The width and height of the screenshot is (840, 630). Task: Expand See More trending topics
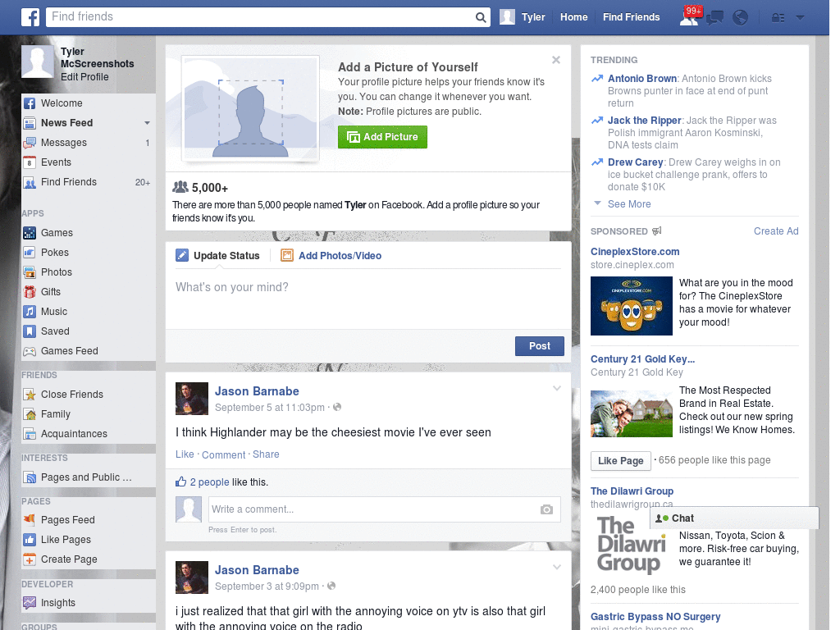tap(629, 204)
